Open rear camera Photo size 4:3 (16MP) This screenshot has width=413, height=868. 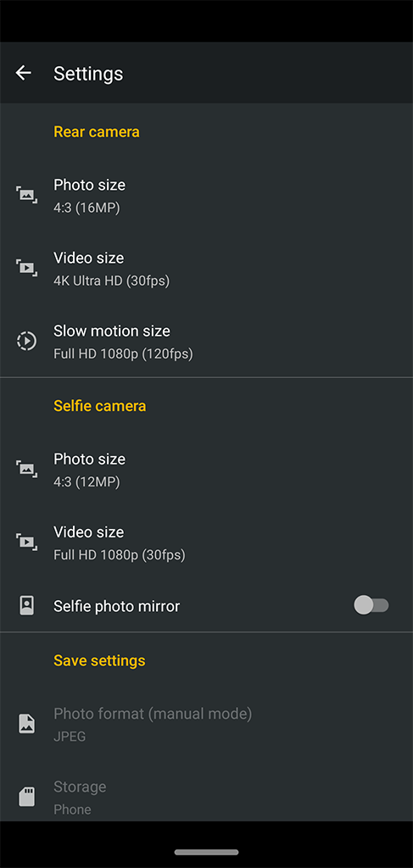coord(207,194)
